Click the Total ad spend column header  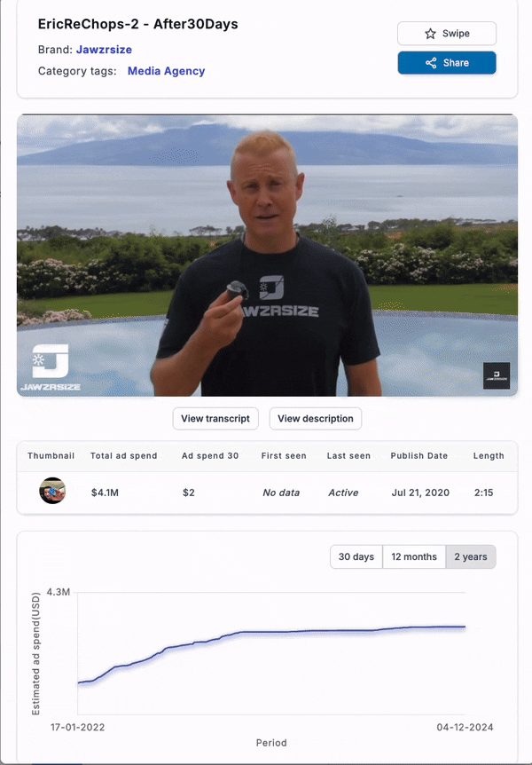click(x=124, y=455)
